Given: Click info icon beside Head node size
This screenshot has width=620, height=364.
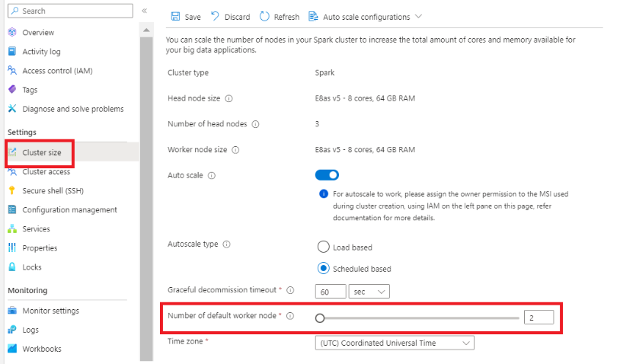Looking at the screenshot, I should [229, 98].
